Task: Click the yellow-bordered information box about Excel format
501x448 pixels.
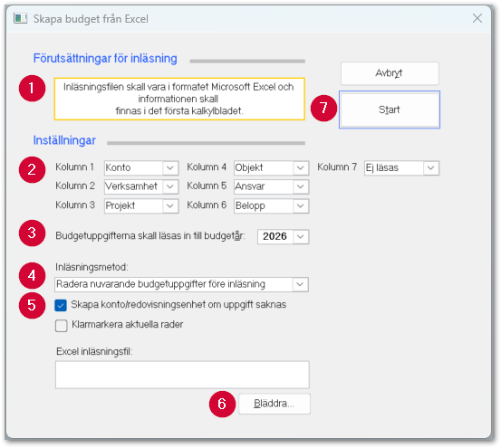Action: (x=179, y=99)
